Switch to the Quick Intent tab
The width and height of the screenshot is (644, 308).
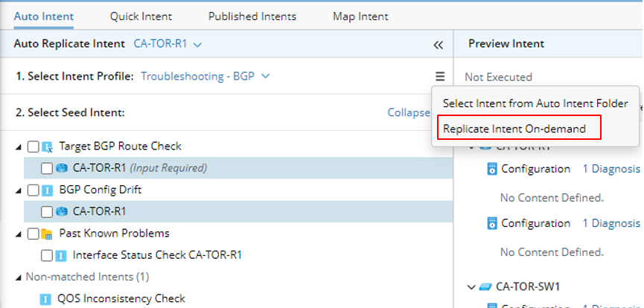[141, 16]
